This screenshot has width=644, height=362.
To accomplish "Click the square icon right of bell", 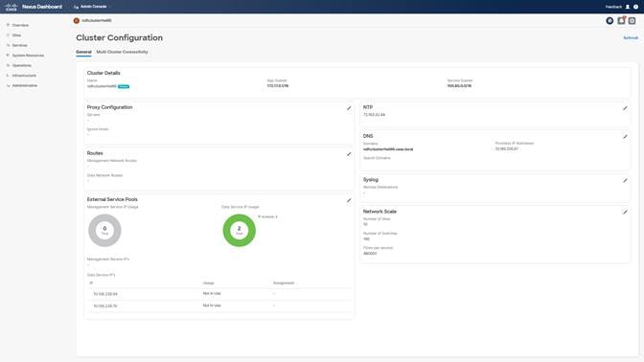I will point(632,20).
